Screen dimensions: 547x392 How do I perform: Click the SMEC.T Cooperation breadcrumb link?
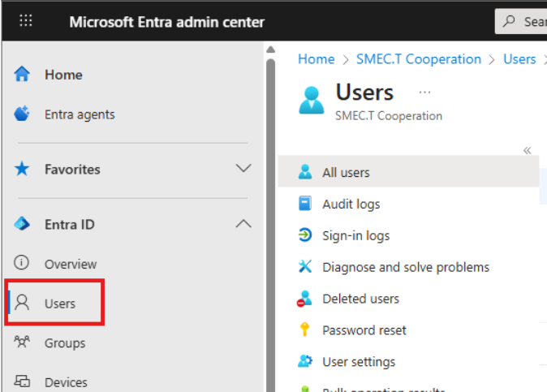click(419, 59)
